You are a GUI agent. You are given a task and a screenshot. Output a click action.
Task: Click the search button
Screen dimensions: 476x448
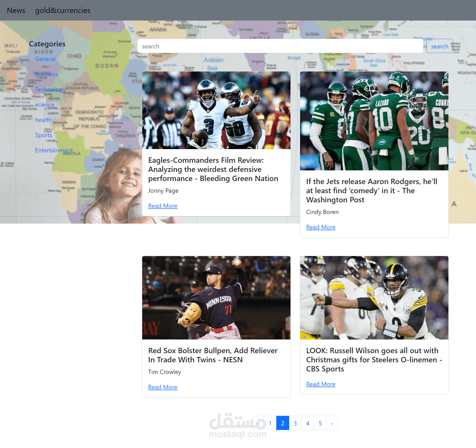tap(440, 46)
